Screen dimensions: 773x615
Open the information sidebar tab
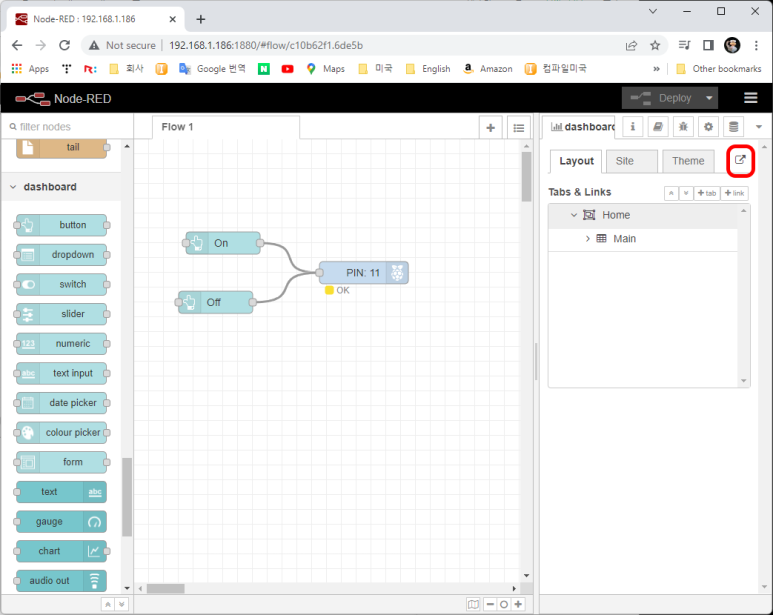(633, 127)
